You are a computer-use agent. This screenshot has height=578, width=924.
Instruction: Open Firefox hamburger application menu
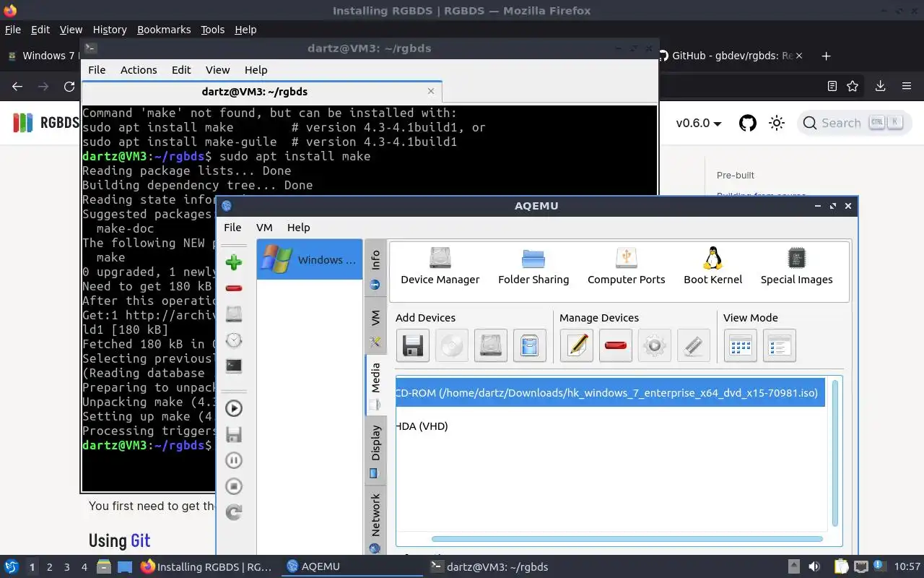click(x=907, y=86)
